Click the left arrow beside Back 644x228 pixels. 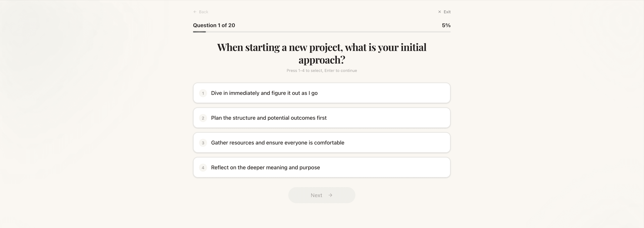(195, 12)
